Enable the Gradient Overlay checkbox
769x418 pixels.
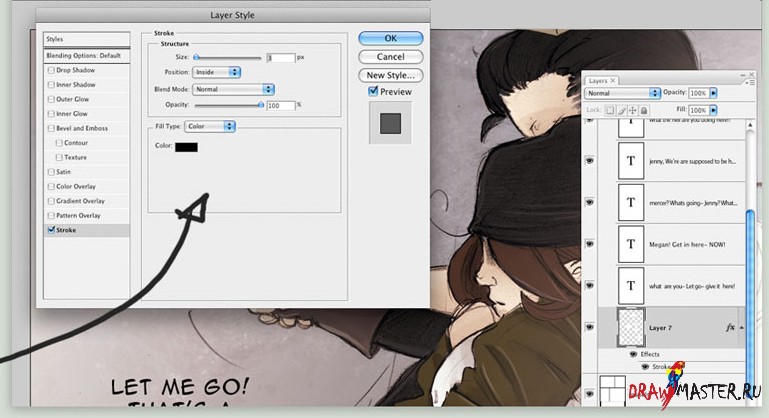(x=51, y=201)
